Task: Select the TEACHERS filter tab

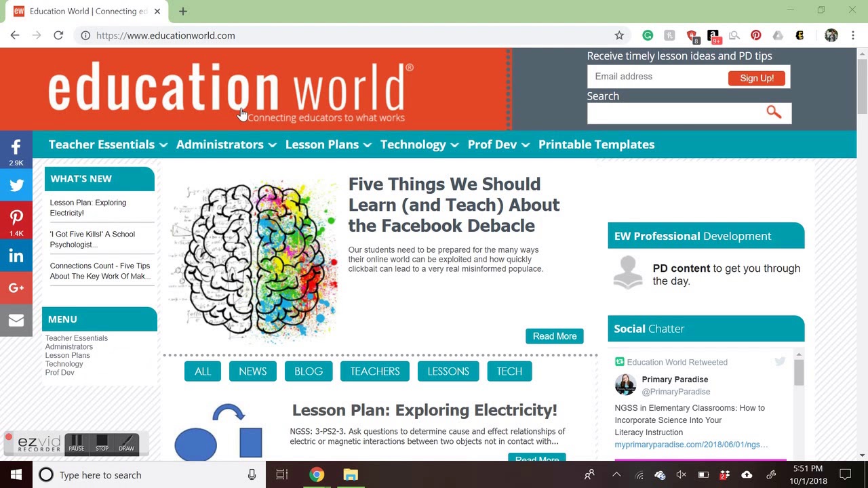Action: tap(375, 371)
